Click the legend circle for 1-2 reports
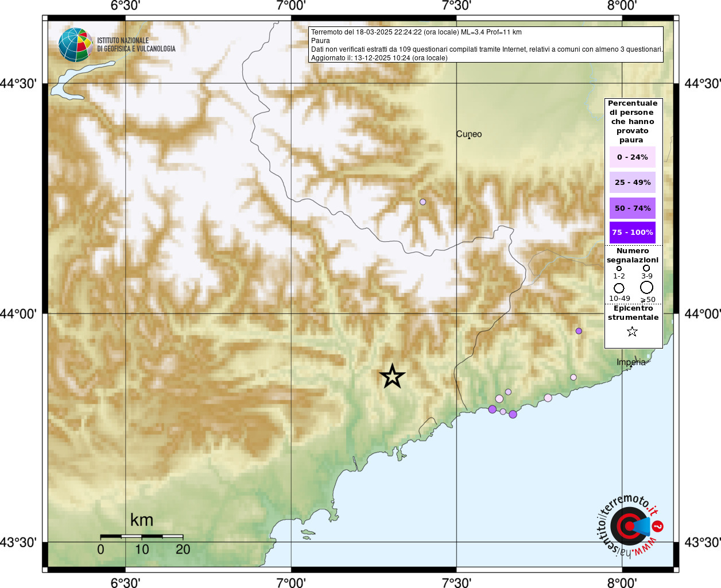 pyautogui.click(x=619, y=268)
